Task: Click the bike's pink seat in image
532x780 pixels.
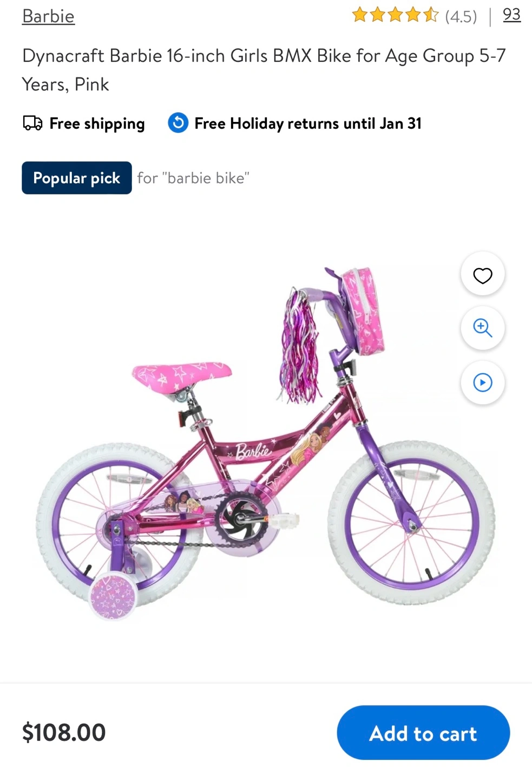Action: [x=182, y=375]
